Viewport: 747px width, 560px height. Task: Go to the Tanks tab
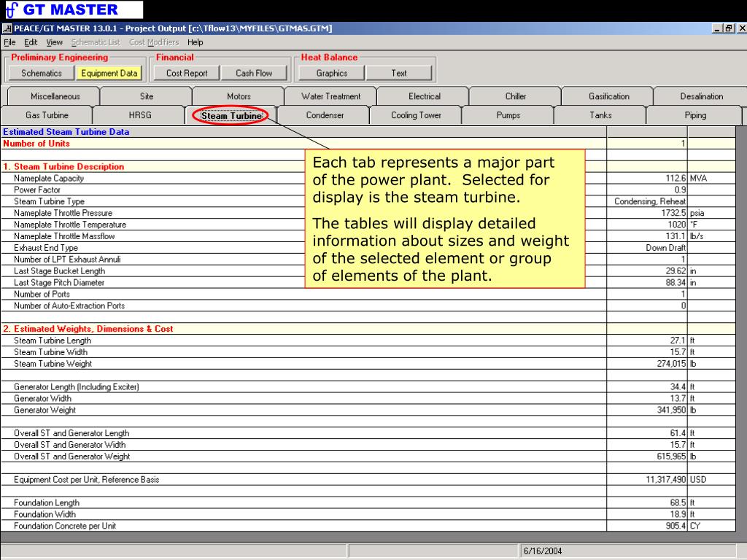601,115
